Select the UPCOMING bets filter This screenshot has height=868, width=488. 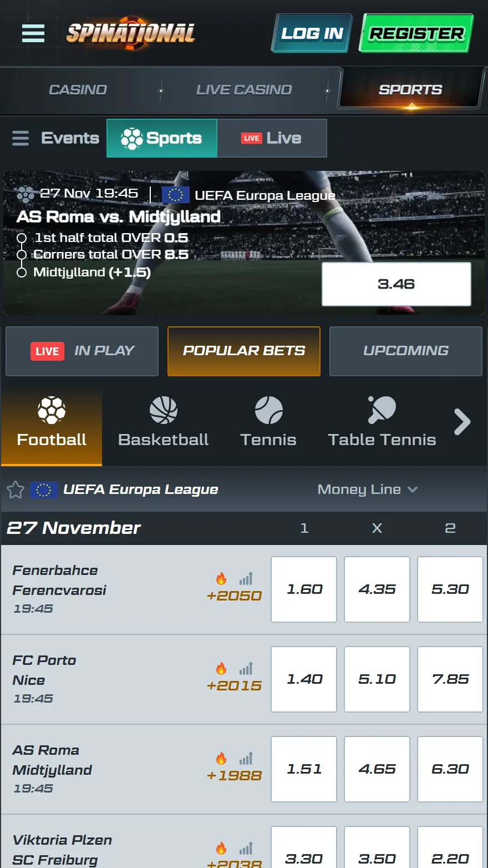(405, 351)
